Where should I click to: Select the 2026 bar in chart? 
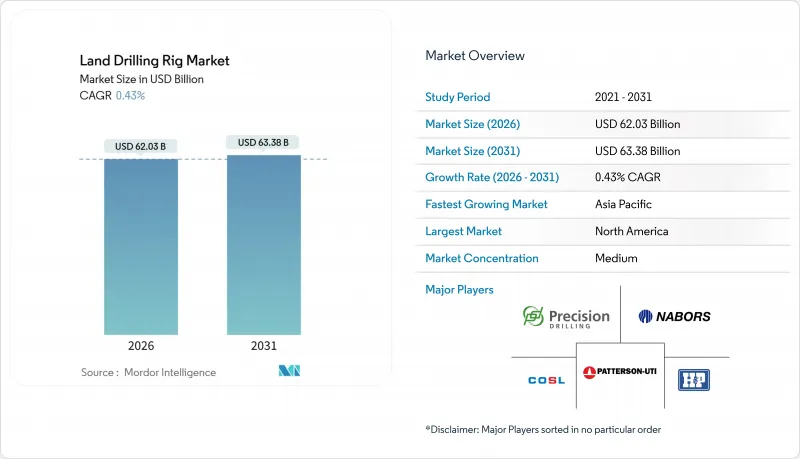pos(141,247)
